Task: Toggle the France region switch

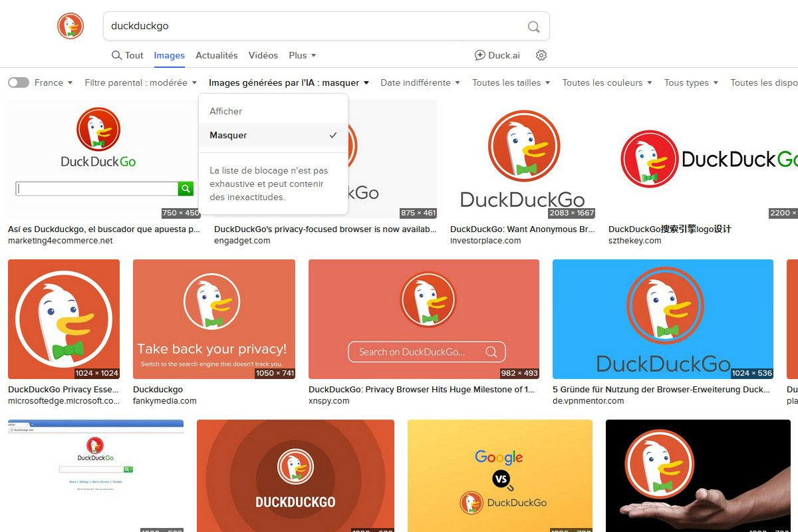Action: 19,82
